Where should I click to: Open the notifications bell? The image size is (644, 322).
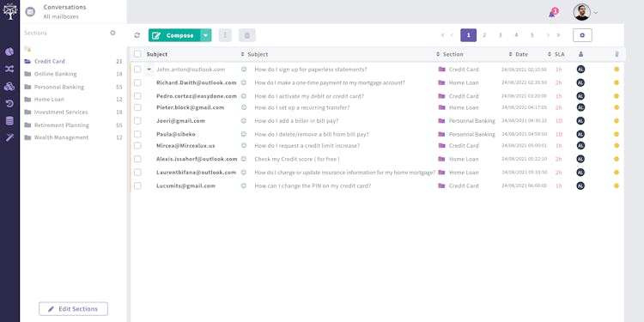(x=553, y=13)
